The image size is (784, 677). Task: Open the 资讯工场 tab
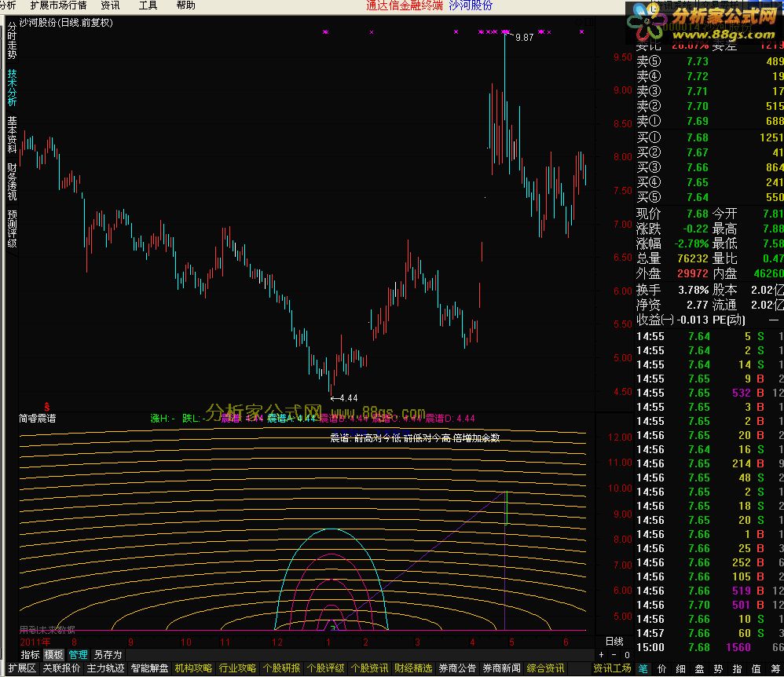click(612, 668)
